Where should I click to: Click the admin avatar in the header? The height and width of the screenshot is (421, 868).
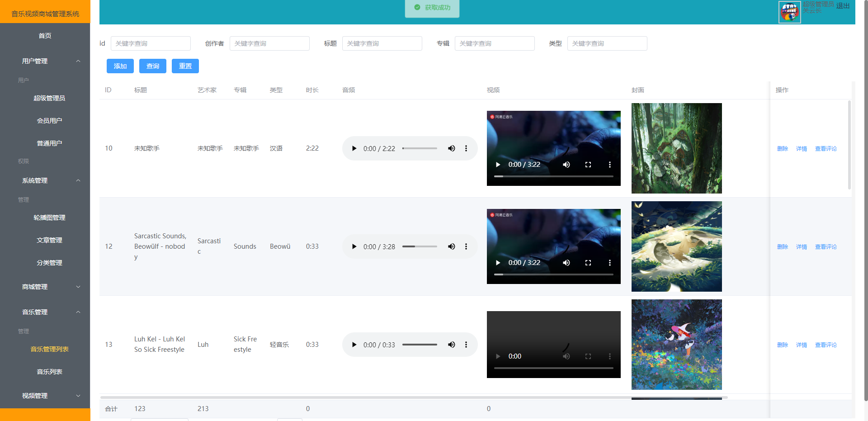pyautogui.click(x=790, y=12)
